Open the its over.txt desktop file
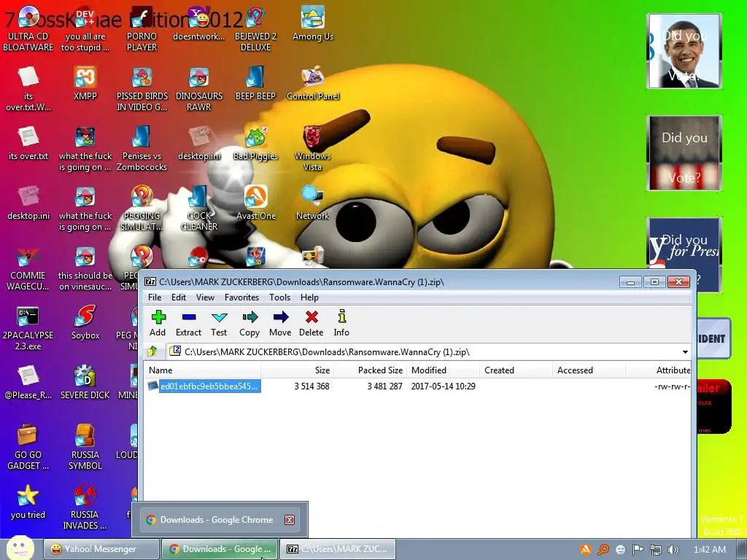Screen dimensions: 747x560 tap(28, 143)
